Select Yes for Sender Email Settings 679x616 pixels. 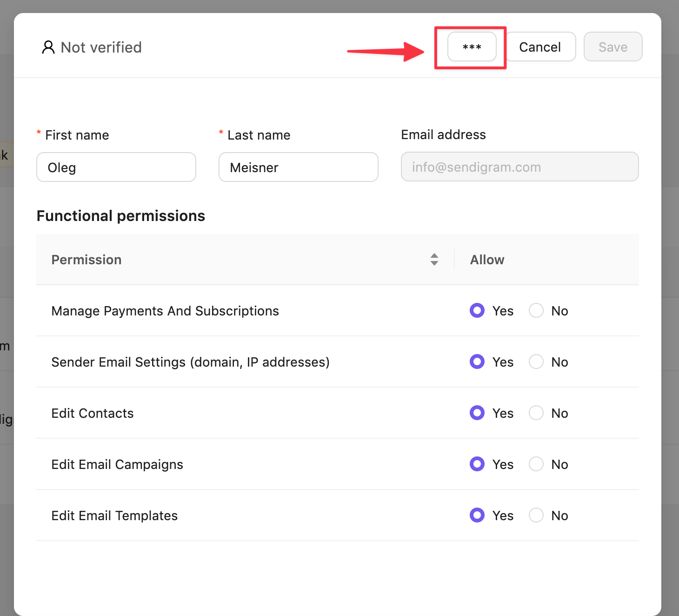click(477, 362)
